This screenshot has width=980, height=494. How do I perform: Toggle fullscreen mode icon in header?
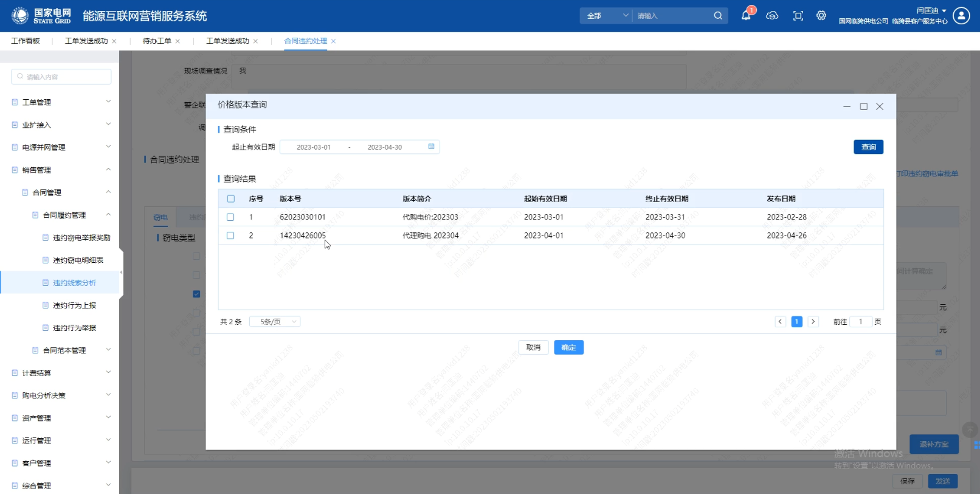tap(798, 16)
